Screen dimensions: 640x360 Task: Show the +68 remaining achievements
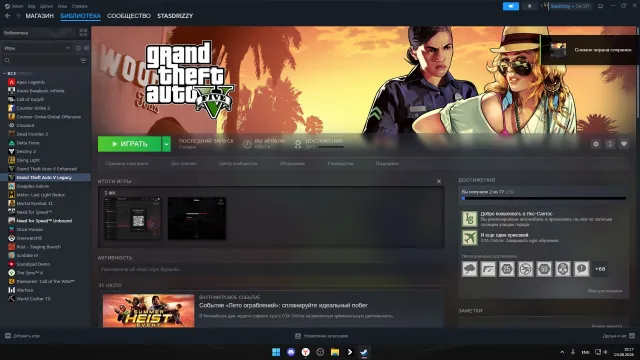tap(600, 269)
